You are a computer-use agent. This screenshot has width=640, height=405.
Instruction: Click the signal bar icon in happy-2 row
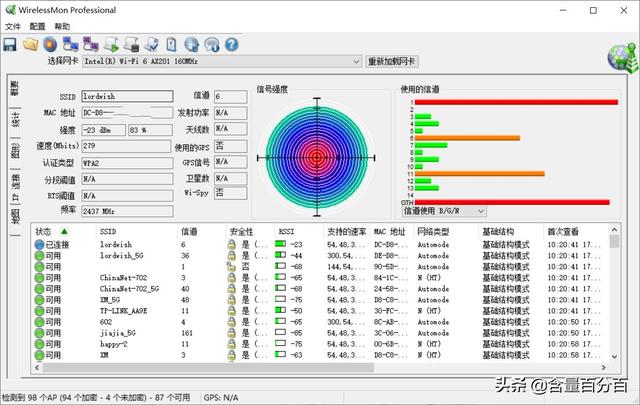(280, 343)
